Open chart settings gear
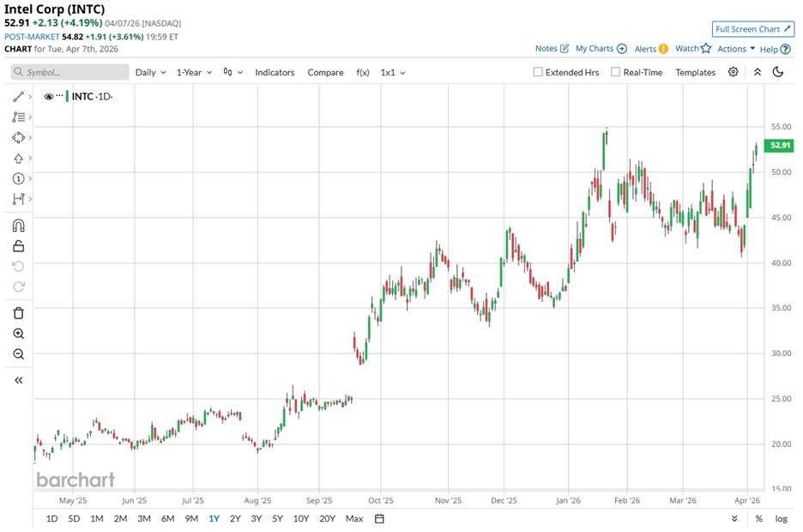803x532 pixels. (x=734, y=72)
